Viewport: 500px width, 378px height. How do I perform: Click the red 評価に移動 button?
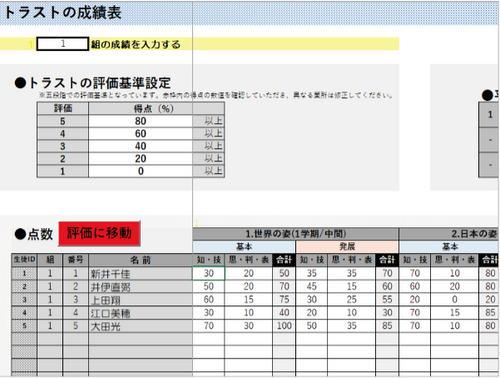click(99, 233)
